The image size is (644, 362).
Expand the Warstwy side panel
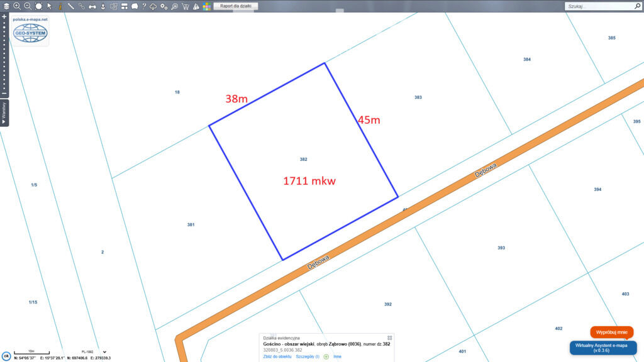[4, 113]
